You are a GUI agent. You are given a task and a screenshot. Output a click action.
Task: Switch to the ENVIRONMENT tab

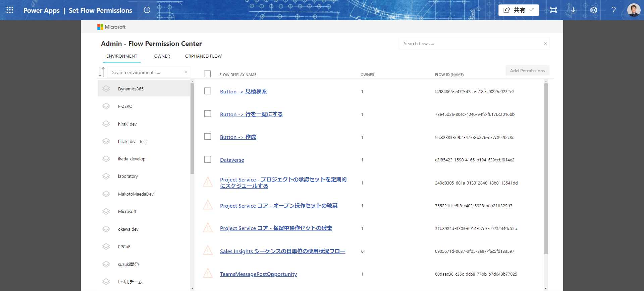point(122,56)
